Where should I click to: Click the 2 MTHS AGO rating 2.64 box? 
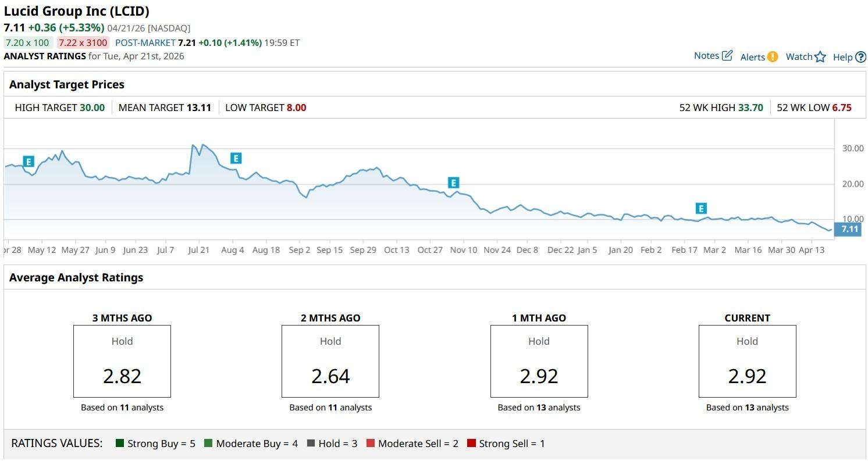330,361
